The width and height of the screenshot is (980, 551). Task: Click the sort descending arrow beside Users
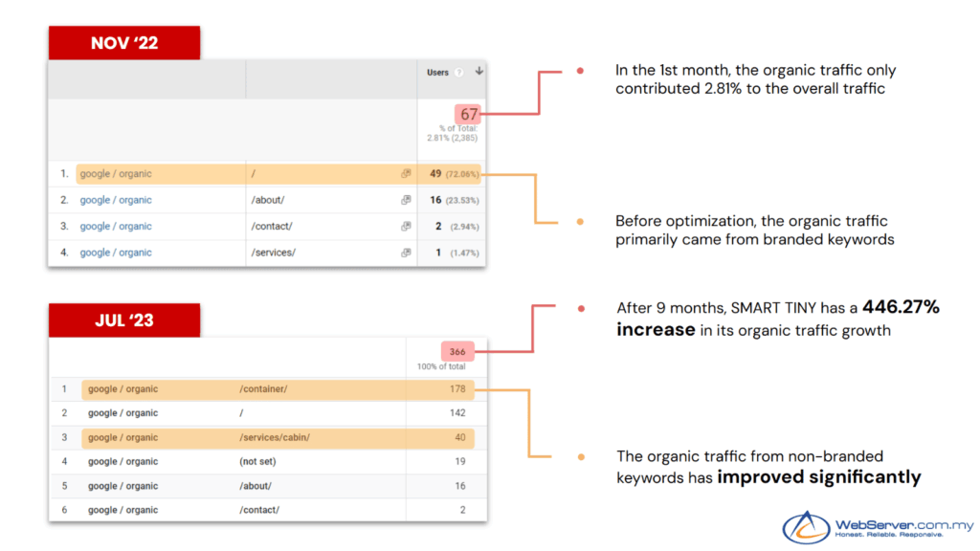click(479, 72)
